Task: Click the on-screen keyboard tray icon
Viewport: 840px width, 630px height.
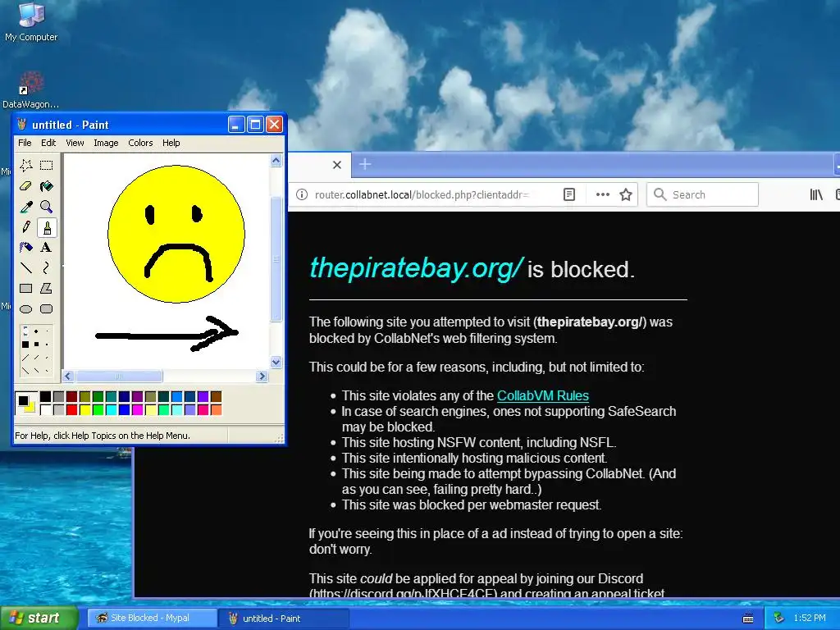Action: [748, 619]
